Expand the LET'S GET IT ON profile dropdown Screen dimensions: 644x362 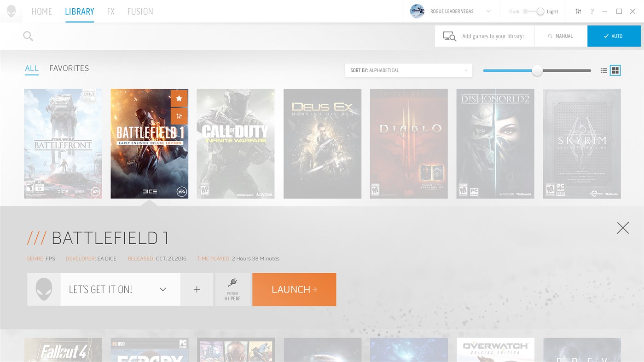click(162, 289)
